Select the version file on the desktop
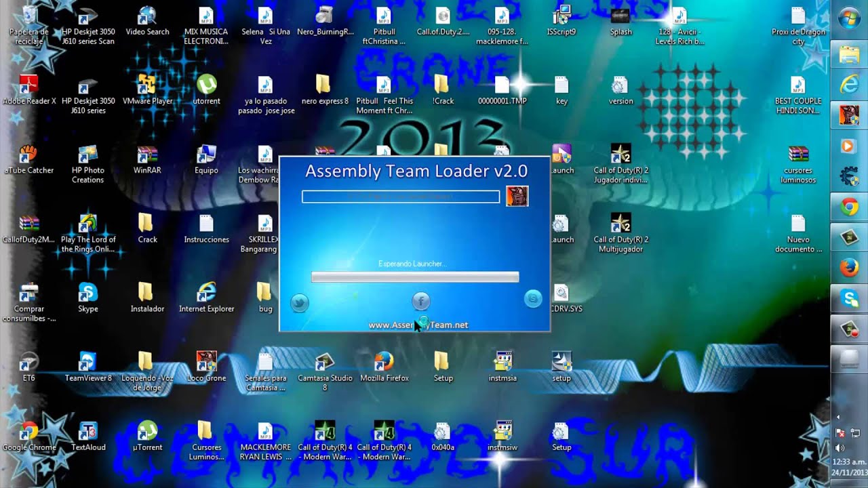This screenshot has height=488, width=868. click(x=620, y=91)
